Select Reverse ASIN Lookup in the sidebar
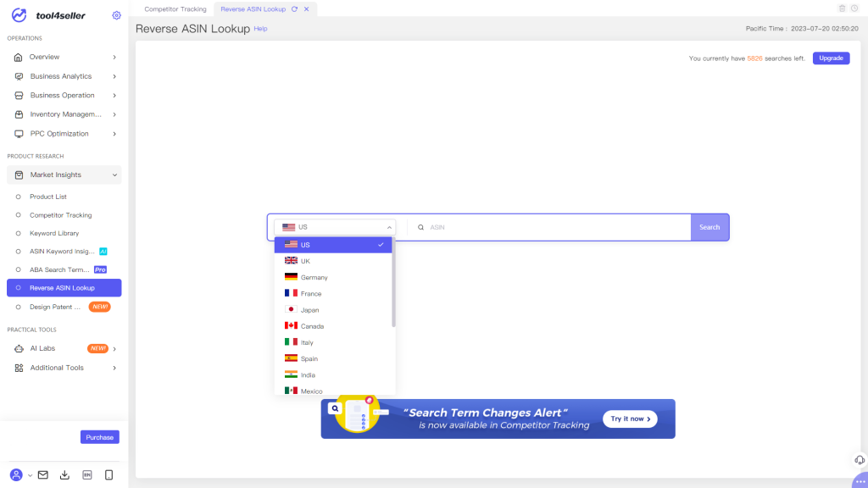868x488 pixels. coord(64,288)
